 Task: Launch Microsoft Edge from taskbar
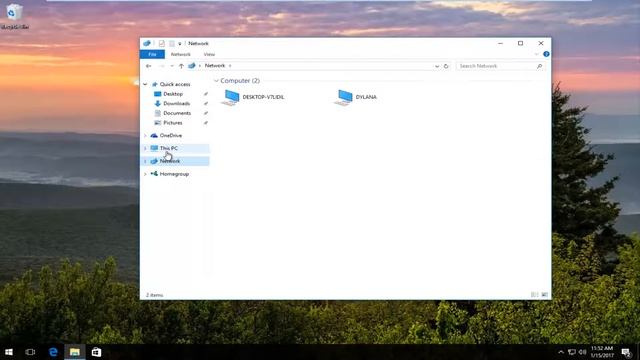click(53, 352)
